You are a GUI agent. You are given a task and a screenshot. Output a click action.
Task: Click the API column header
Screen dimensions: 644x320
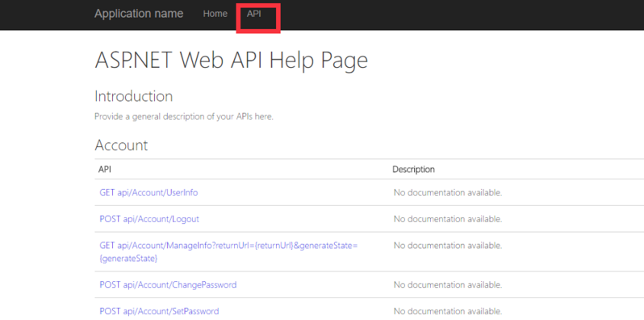[x=104, y=169]
